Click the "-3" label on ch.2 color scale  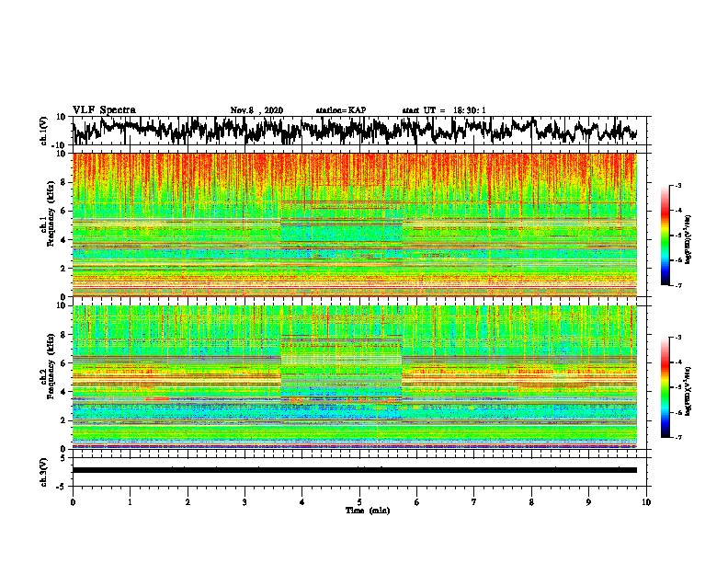[x=678, y=338]
